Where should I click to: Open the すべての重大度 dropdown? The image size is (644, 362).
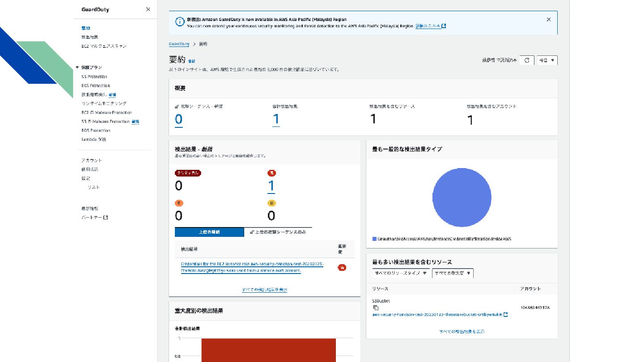[x=453, y=273]
